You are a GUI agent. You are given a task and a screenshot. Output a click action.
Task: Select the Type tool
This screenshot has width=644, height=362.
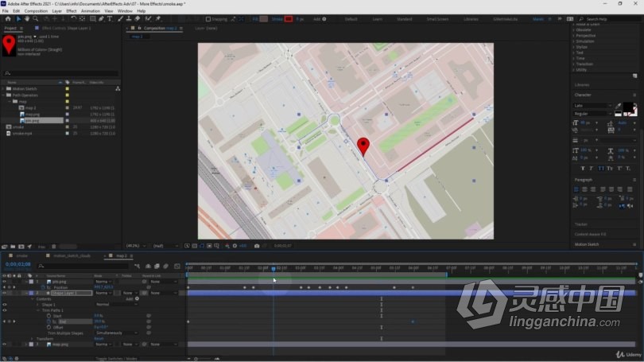pyautogui.click(x=110, y=19)
